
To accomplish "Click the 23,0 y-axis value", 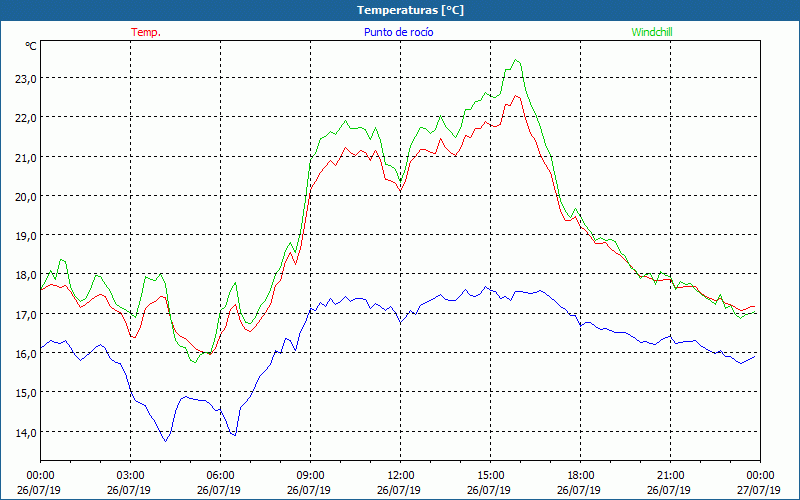I will point(24,79).
